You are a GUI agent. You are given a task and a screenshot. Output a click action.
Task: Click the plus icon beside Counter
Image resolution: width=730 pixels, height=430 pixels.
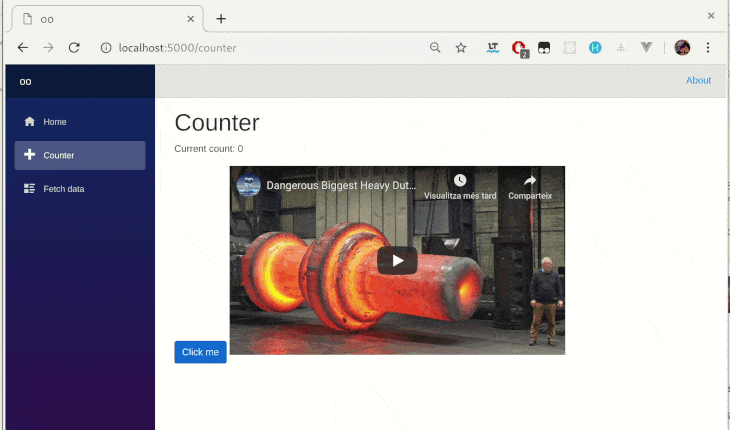point(29,155)
